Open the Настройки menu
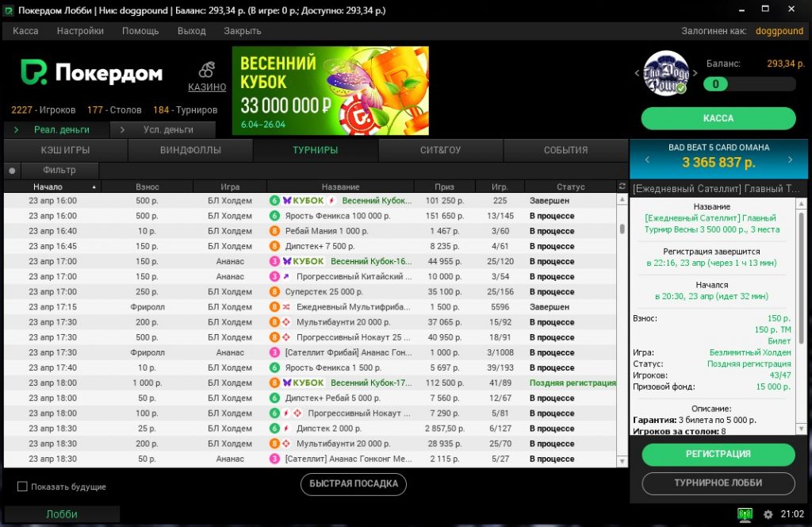The height and width of the screenshot is (527, 812). 80,31
